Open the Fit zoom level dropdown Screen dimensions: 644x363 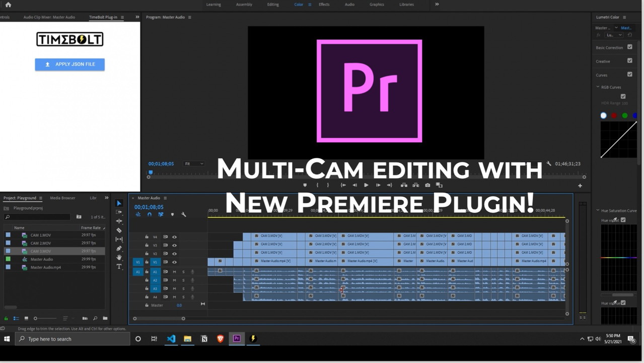[x=194, y=164]
